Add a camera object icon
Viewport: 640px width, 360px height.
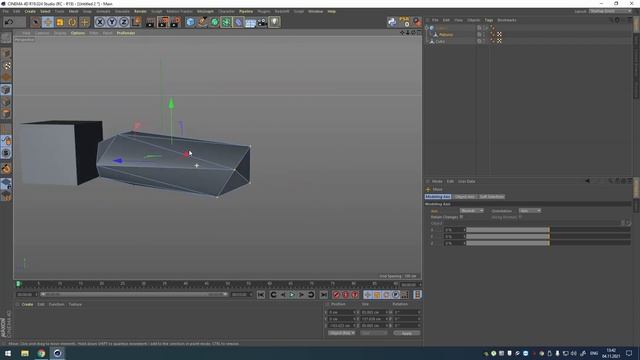(262, 22)
